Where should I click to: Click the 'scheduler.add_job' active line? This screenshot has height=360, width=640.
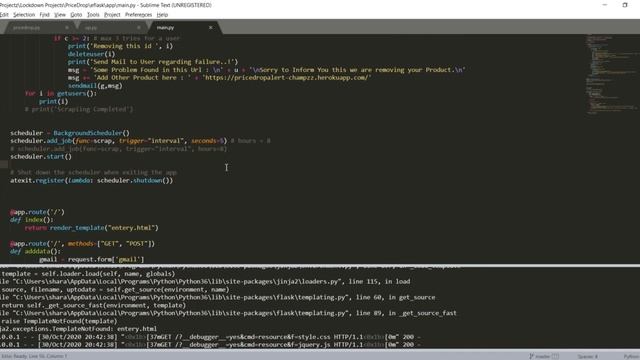pos(140,141)
